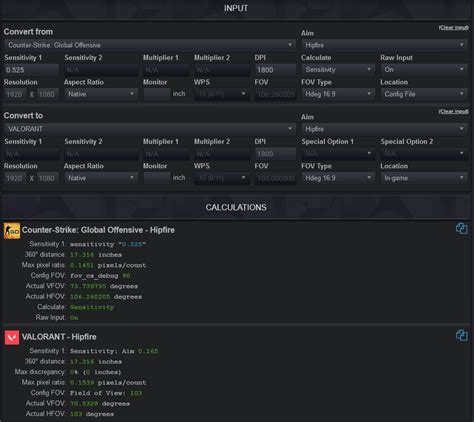Click Convert from resolution height 1080 field
This screenshot has width=474, height=422.
click(48, 94)
